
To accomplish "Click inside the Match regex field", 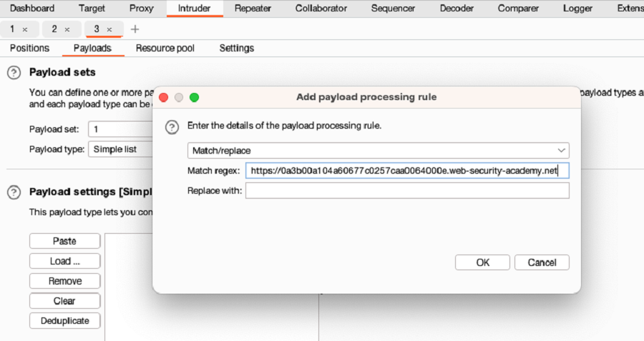I will [x=407, y=171].
